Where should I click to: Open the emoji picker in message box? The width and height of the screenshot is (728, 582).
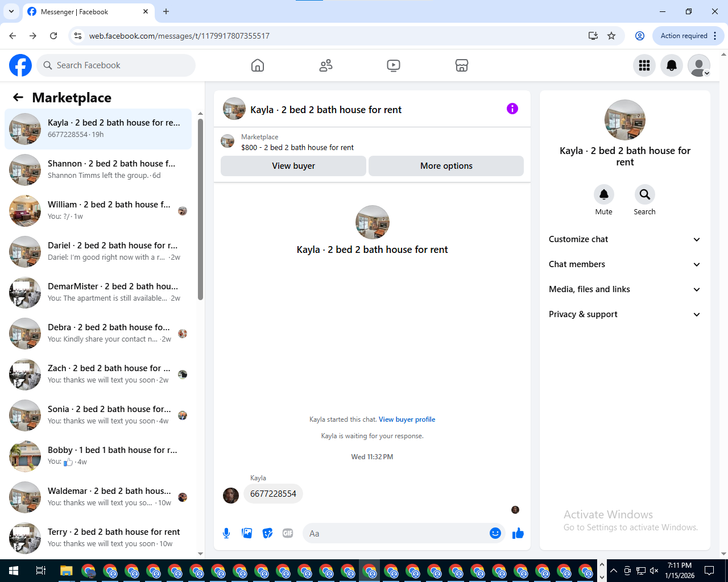[495, 533]
